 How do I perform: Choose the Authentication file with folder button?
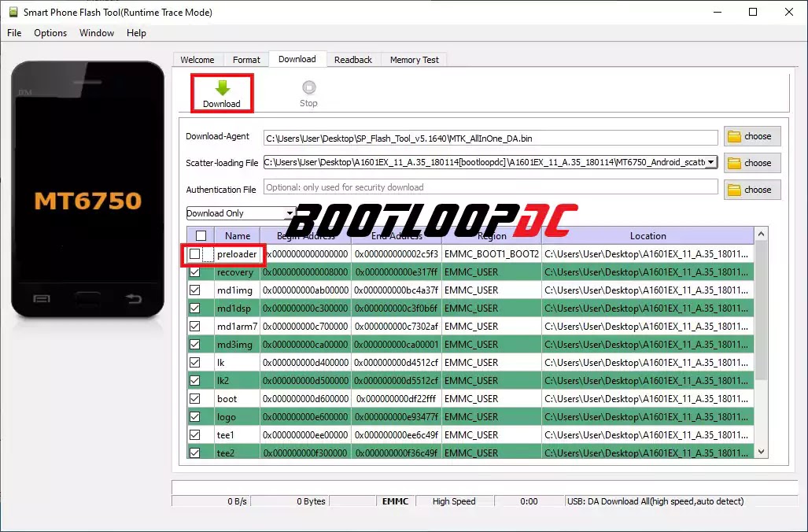click(x=752, y=190)
